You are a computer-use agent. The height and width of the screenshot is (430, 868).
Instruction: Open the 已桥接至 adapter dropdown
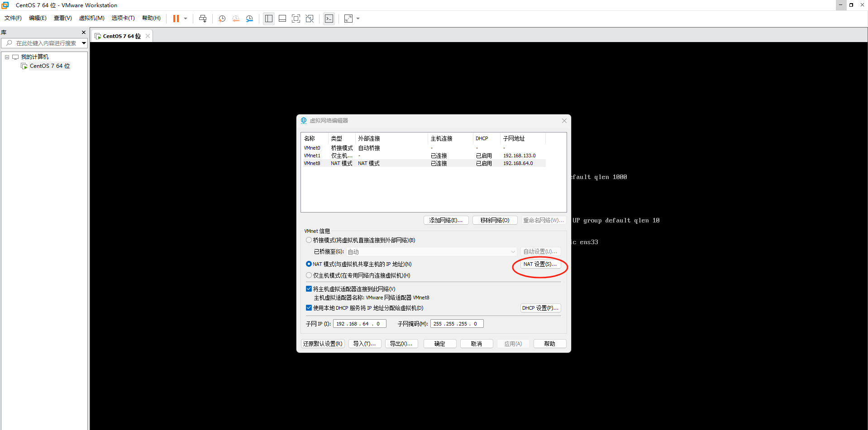pyautogui.click(x=432, y=252)
